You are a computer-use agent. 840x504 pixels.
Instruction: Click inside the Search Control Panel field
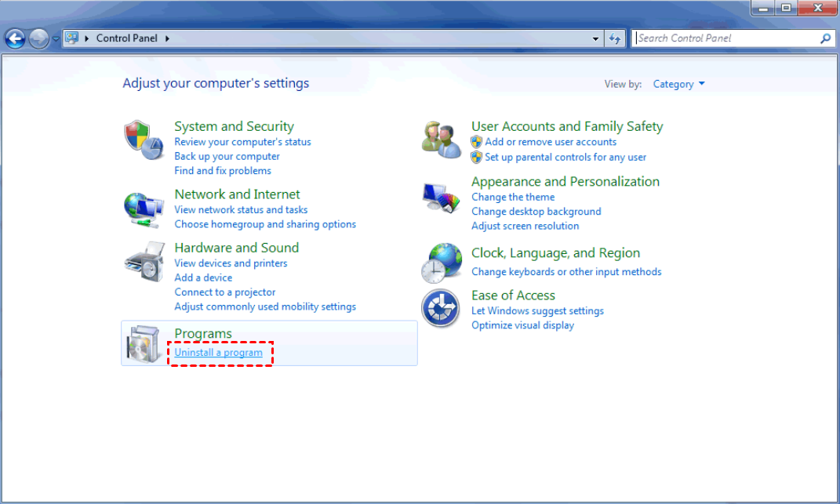pos(722,38)
